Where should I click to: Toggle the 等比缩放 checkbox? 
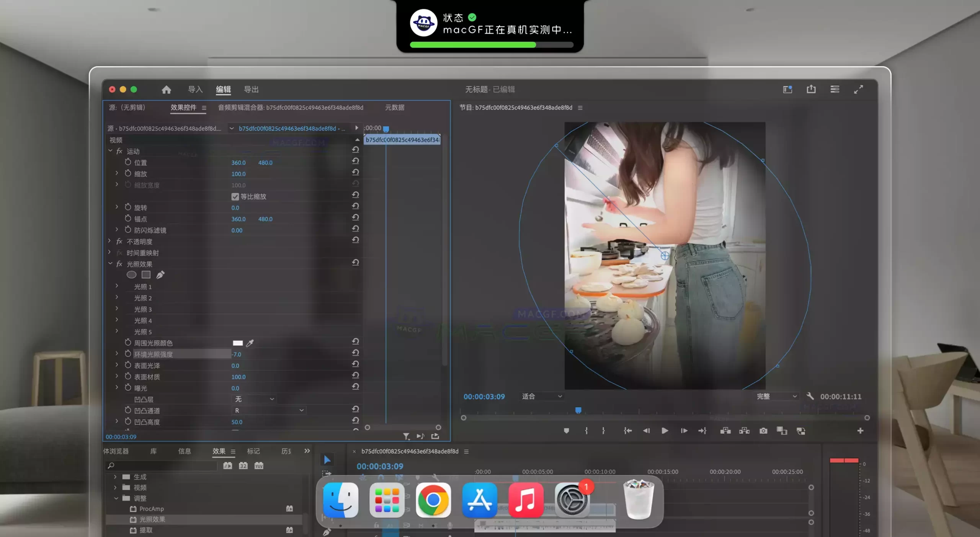tap(235, 196)
